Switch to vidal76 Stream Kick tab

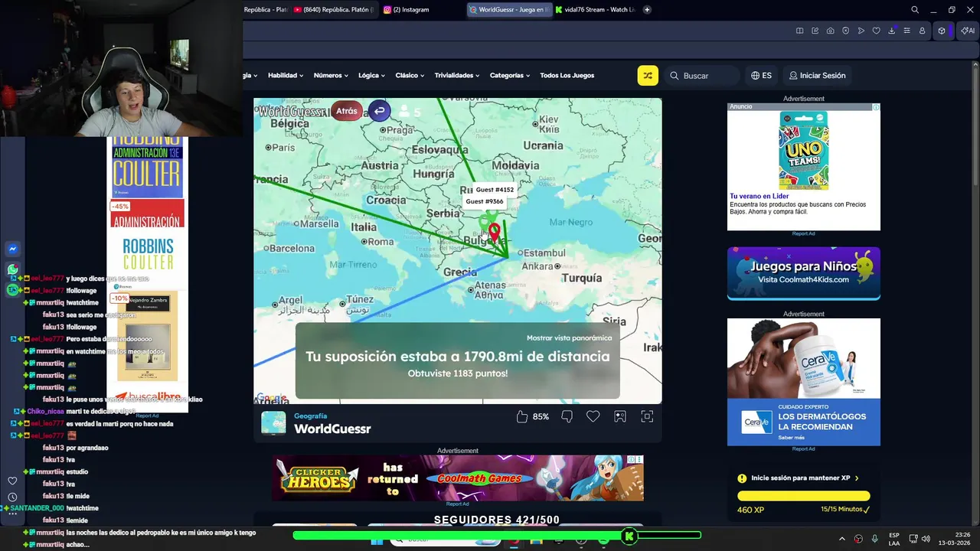[596, 10]
